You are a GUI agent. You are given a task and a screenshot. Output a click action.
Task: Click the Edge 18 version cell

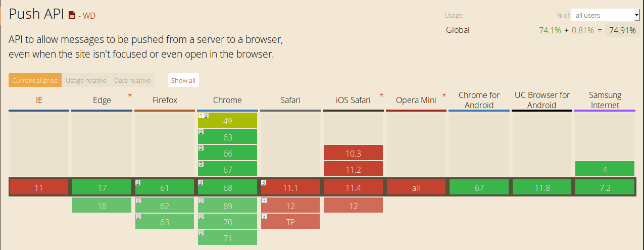pyautogui.click(x=102, y=206)
